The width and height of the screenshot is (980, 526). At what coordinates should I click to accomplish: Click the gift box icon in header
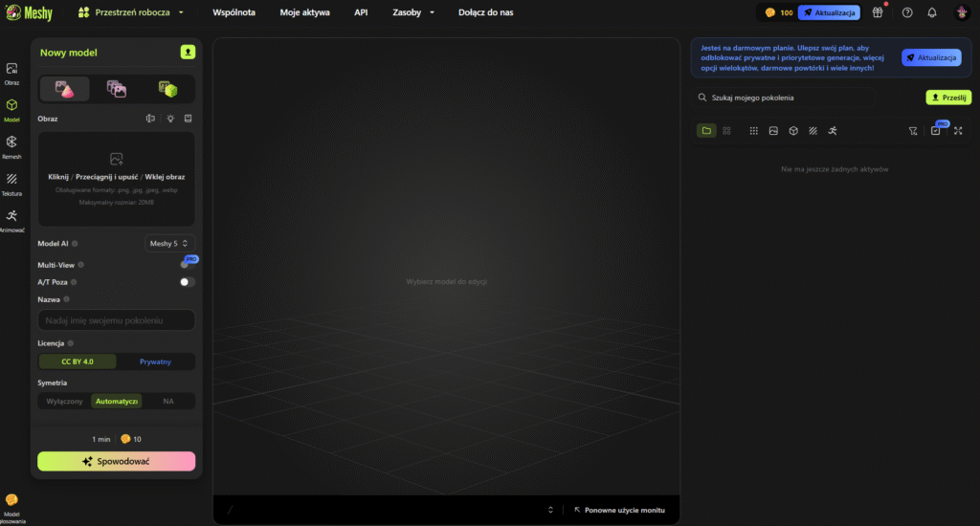coord(878,12)
